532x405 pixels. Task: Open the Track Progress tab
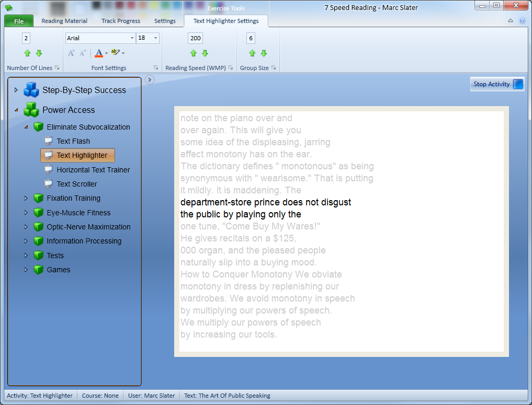121,21
